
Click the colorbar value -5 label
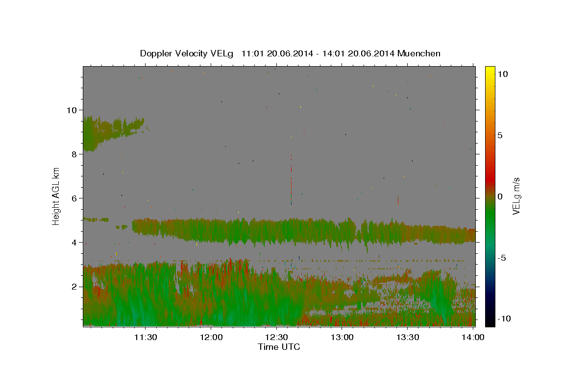(x=503, y=258)
